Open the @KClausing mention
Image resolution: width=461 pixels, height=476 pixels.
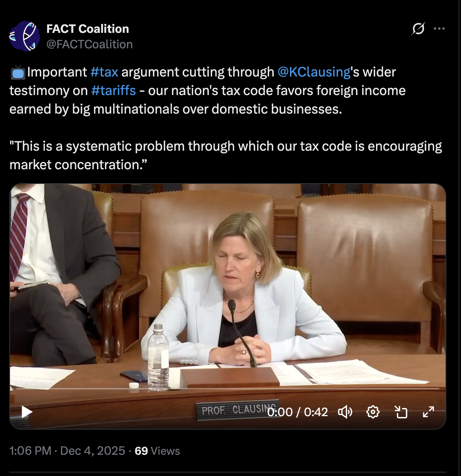pos(314,72)
